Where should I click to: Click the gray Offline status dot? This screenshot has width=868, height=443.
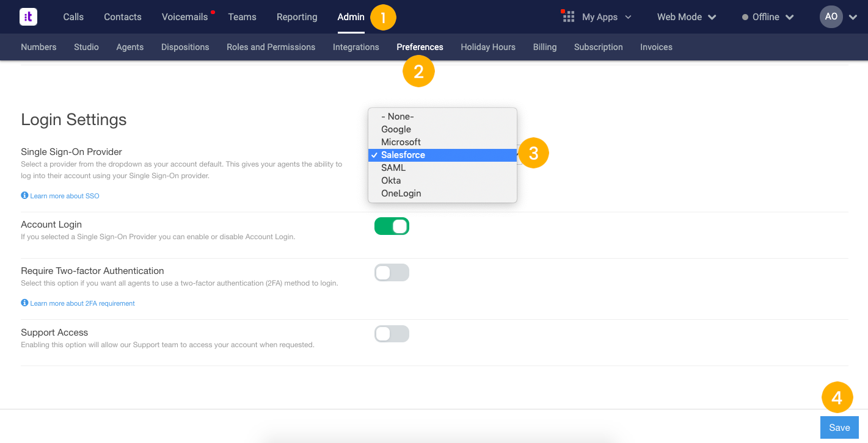point(745,17)
